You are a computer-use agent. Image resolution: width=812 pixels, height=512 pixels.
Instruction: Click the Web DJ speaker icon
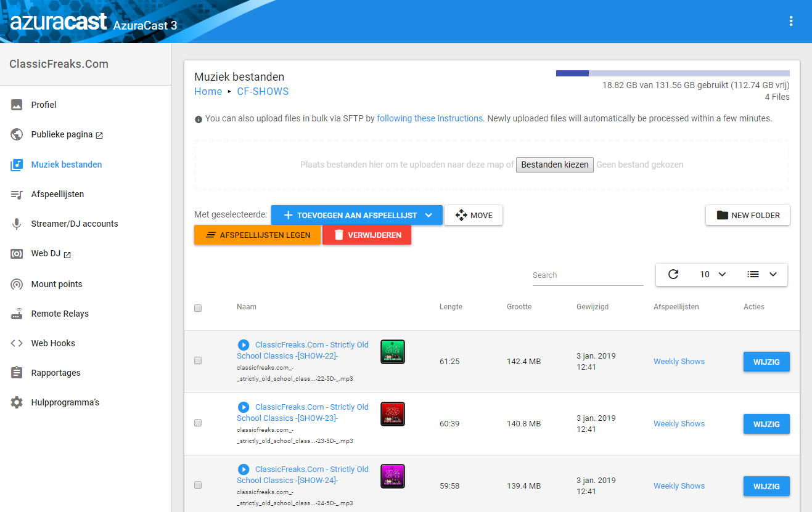(17, 254)
